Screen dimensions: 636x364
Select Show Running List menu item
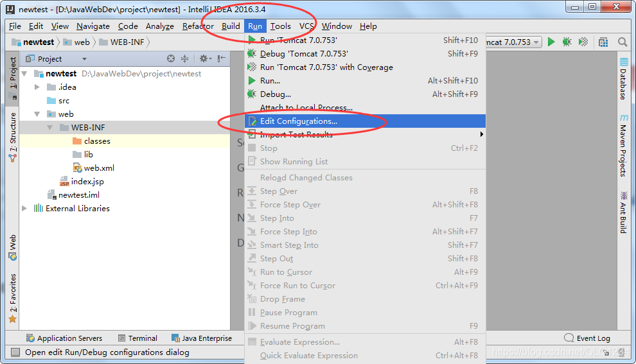365,161
